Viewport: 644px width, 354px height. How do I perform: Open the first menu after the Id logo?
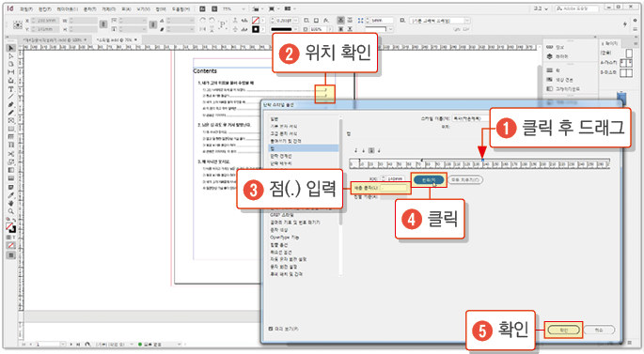[x=26, y=8]
